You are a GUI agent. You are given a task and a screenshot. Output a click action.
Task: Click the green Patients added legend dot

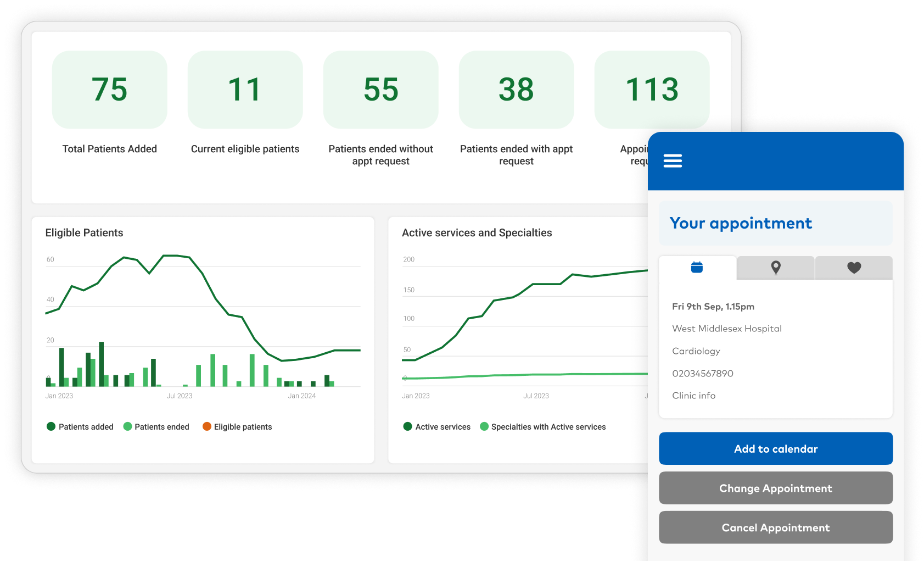(x=51, y=426)
